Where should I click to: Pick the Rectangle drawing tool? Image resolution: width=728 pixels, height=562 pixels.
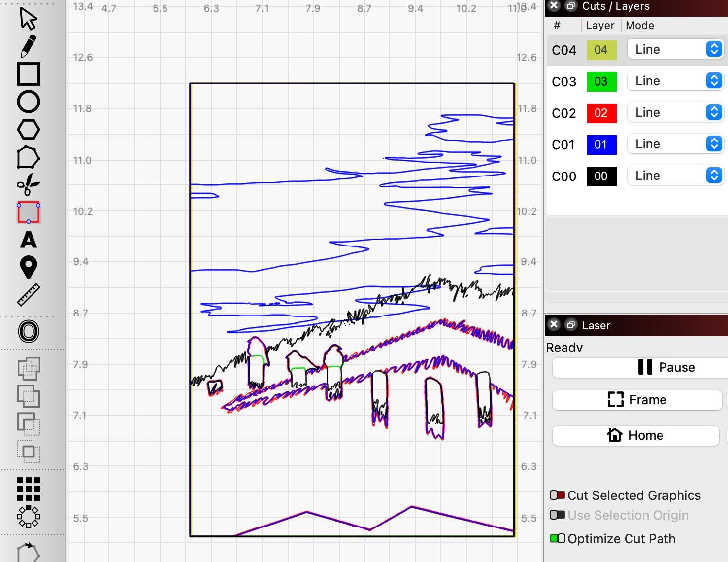(x=29, y=74)
